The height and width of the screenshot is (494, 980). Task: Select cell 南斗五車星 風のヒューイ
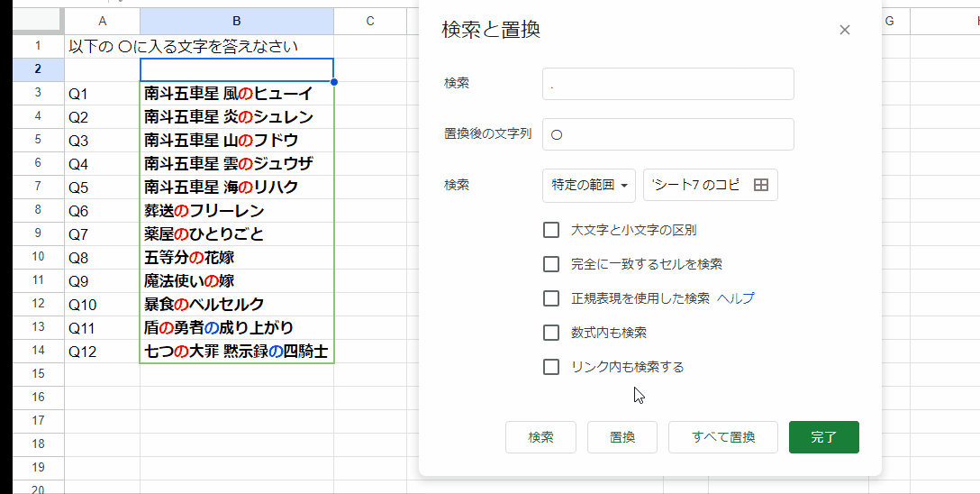click(237, 93)
